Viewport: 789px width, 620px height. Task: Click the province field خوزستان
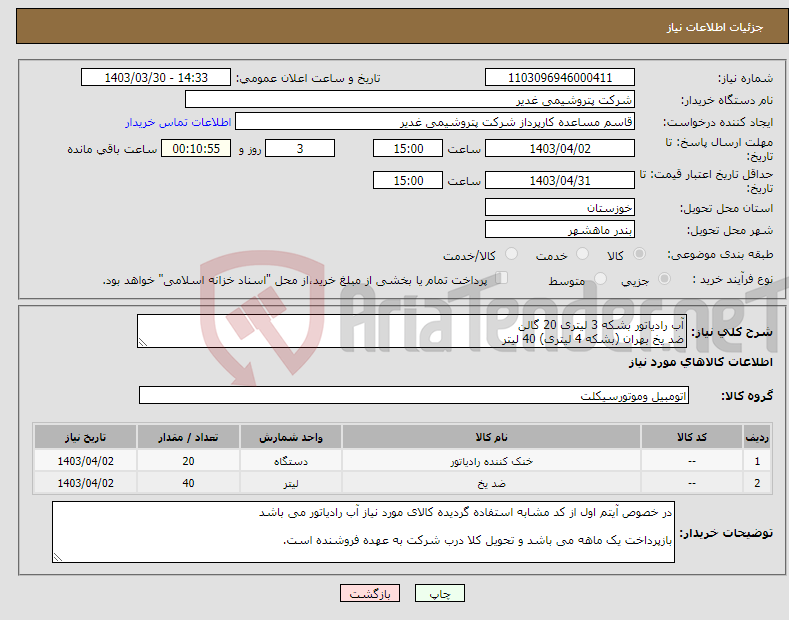tap(560, 207)
